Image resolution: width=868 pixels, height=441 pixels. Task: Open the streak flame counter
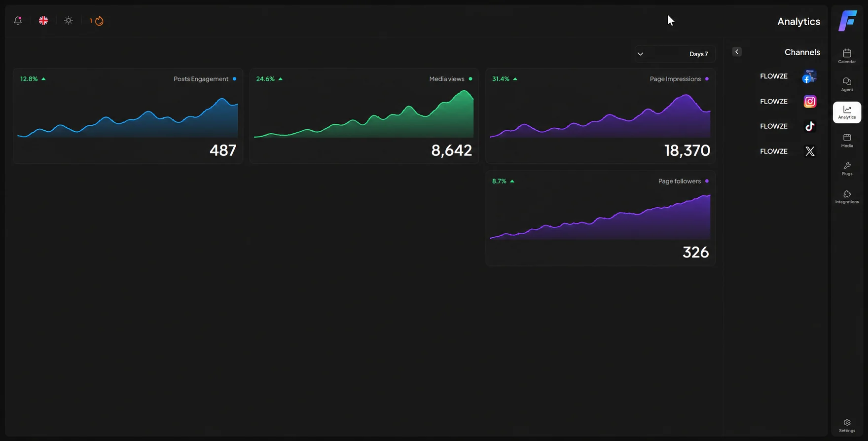(97, 21)
